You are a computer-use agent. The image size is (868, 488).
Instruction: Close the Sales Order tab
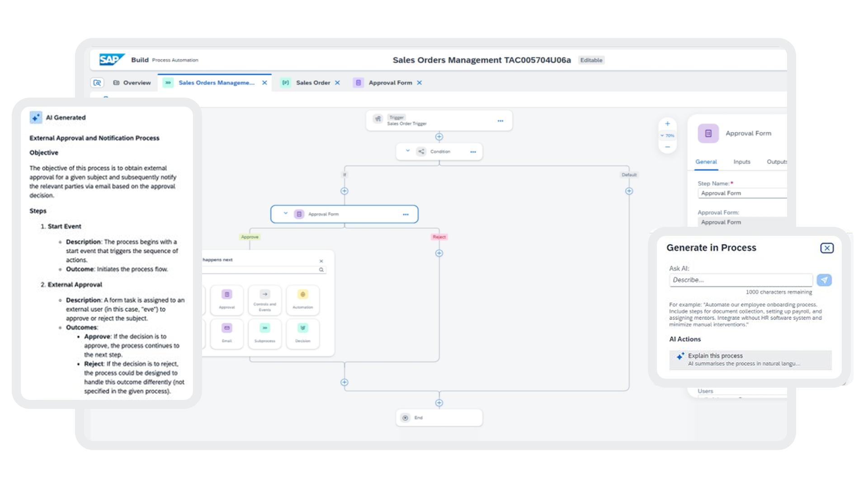[337, 83]
